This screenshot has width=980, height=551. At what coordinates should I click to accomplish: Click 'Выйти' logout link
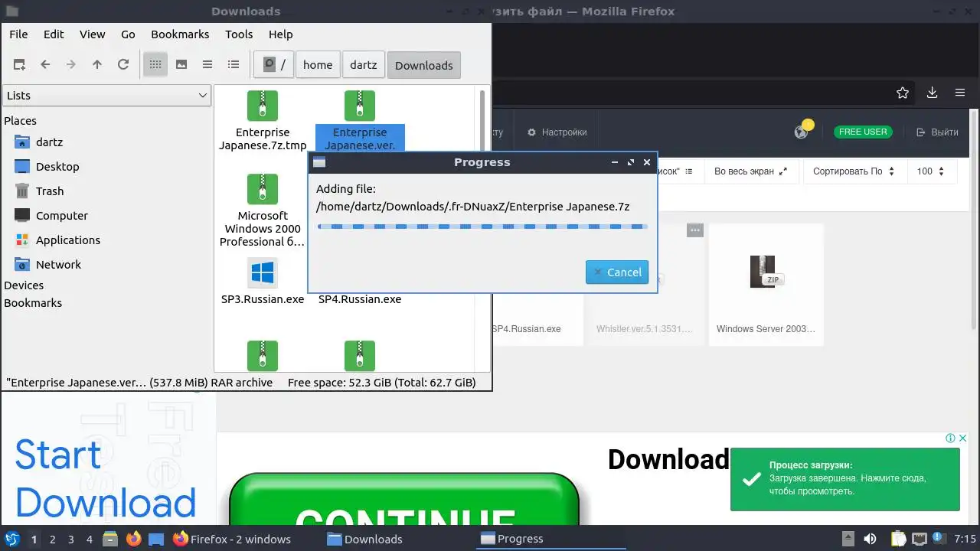pos(937,132)
